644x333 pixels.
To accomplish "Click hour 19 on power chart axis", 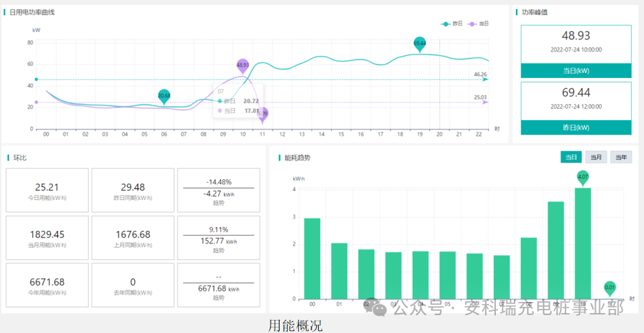I will click(x=419, y=134).
